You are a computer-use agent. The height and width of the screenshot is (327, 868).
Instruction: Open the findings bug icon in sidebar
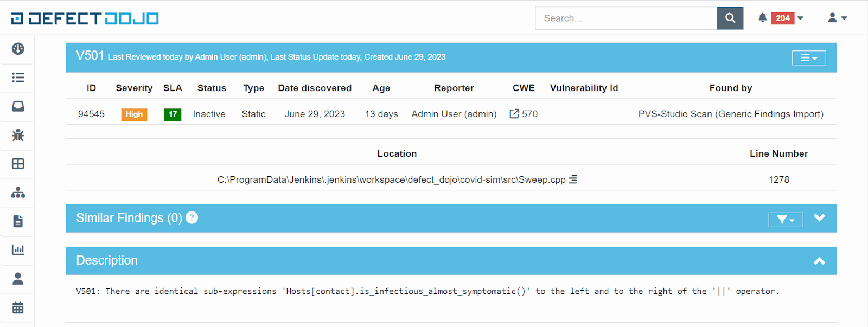18,135
